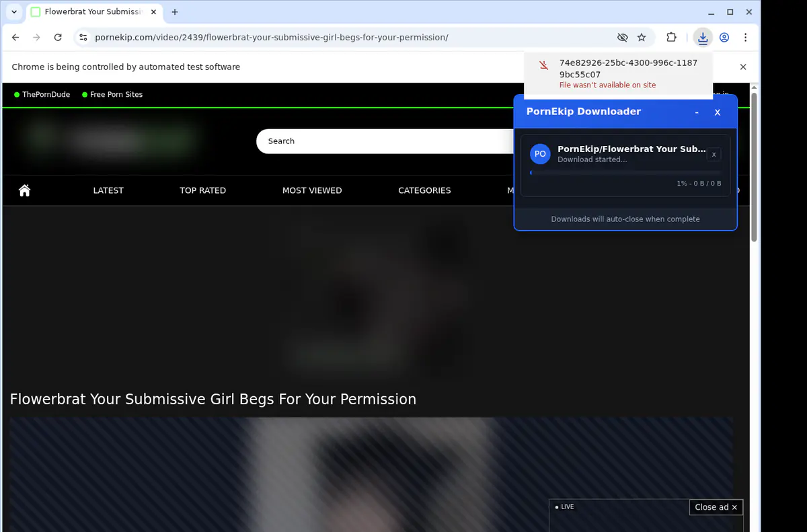Minimize the PornEkip Downloader panel
Image resolution: width=807 pixels, height=532 pixels.
point(697,112)
